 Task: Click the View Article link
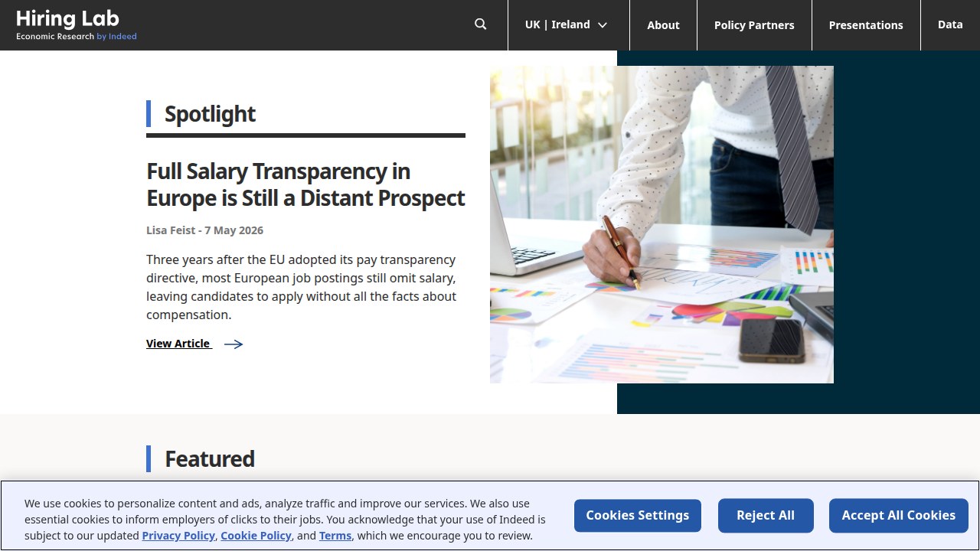click(178, 344)
